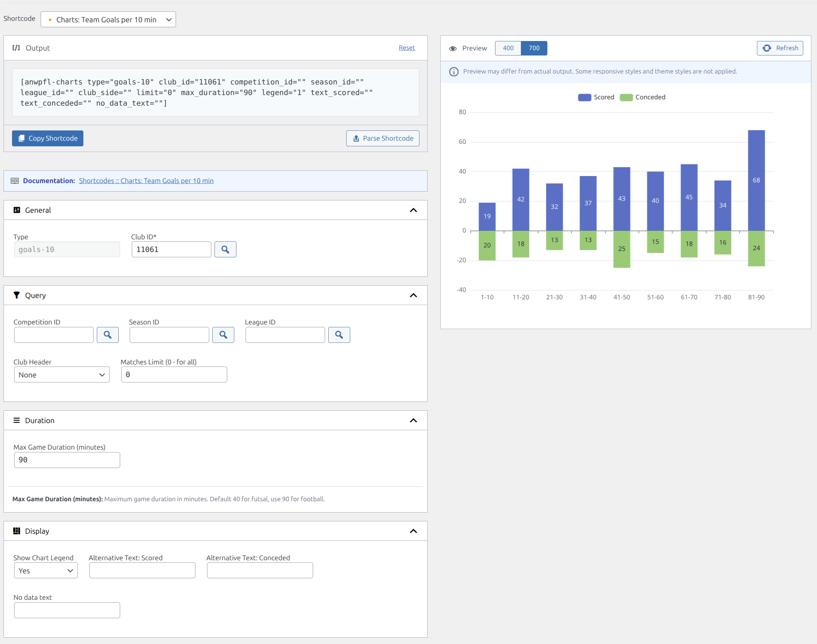Click the Max Game Duration input field
The image size is (817, 644).
click(x=67, y=460)
